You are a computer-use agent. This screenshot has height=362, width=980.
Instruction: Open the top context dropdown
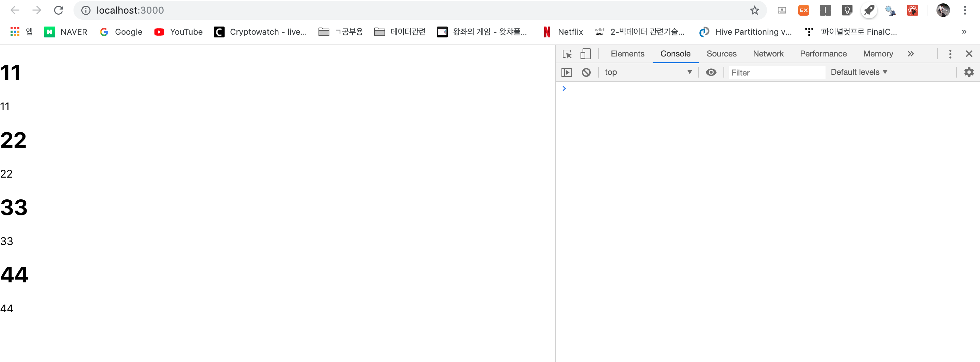click(648, 72)
